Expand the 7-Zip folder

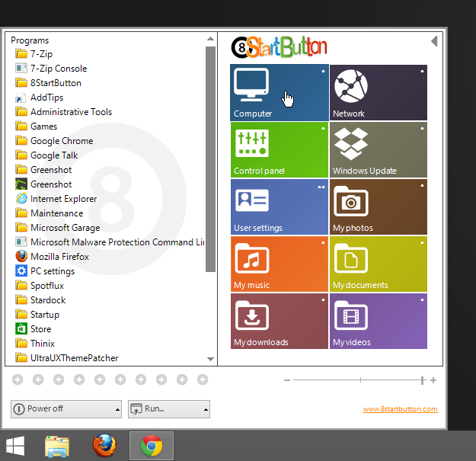point(34,54)
